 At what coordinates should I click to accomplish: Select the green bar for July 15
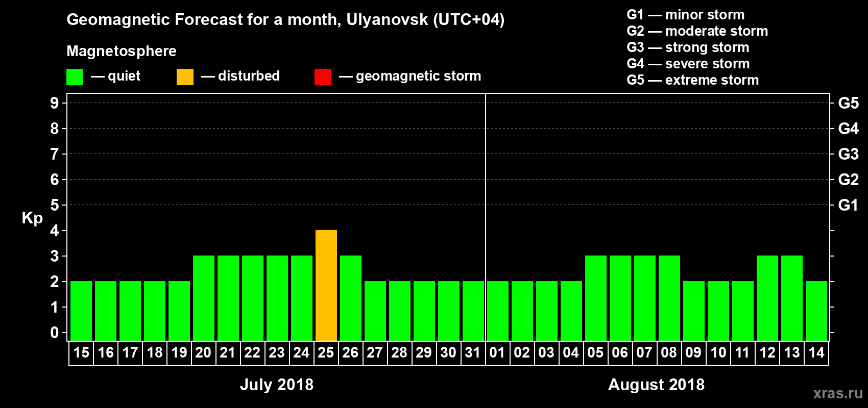[81, 311]
